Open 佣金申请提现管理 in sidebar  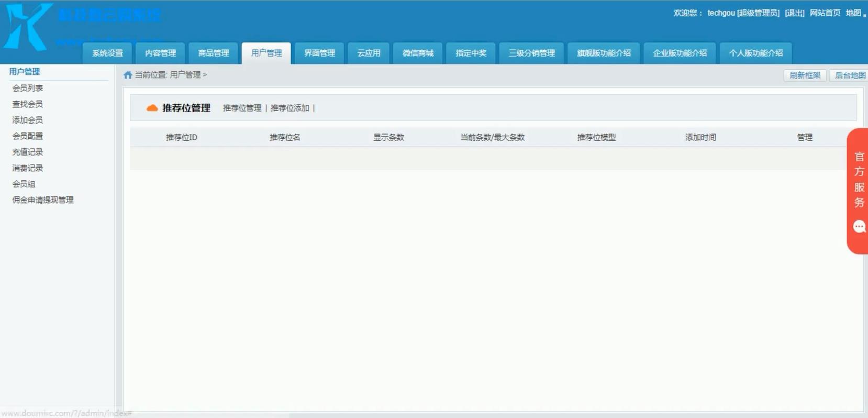click(x=43, y=200)
